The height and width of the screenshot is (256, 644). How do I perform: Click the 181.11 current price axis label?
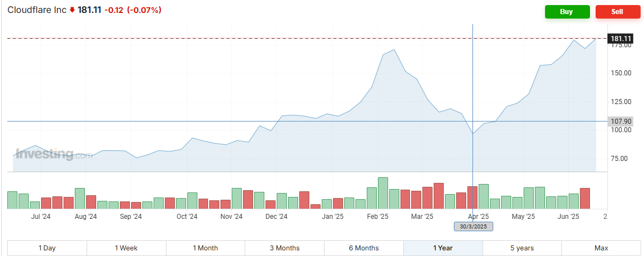pos(620,38)
